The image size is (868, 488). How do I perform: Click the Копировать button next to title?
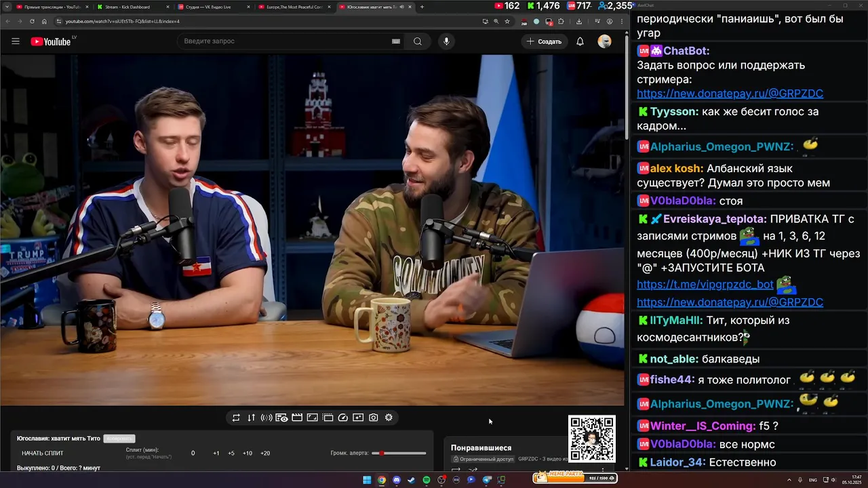click(x=119, y=439)
